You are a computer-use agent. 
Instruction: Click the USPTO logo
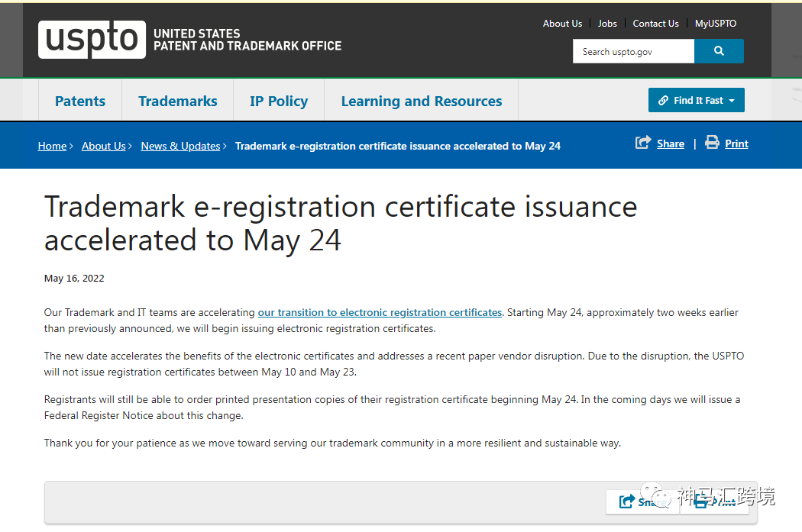92,40
